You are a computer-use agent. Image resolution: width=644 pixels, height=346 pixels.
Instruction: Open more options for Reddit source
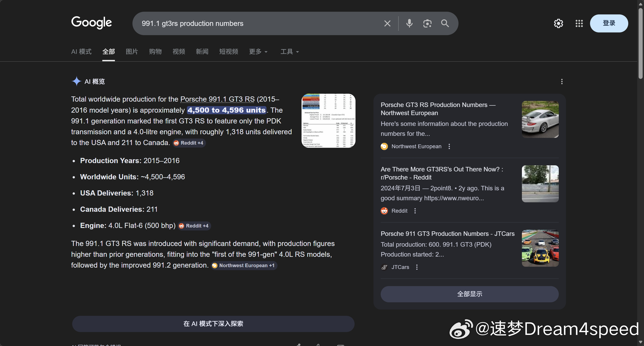415,211
